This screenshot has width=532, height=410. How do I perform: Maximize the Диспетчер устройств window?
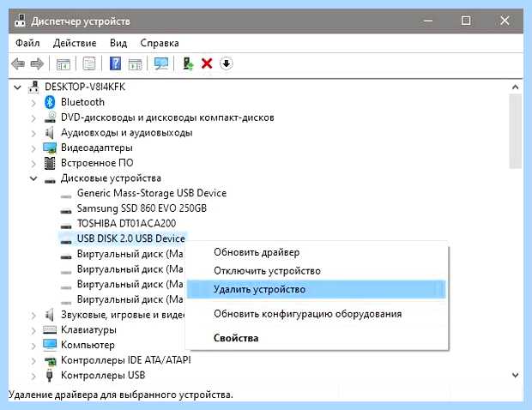466,21
